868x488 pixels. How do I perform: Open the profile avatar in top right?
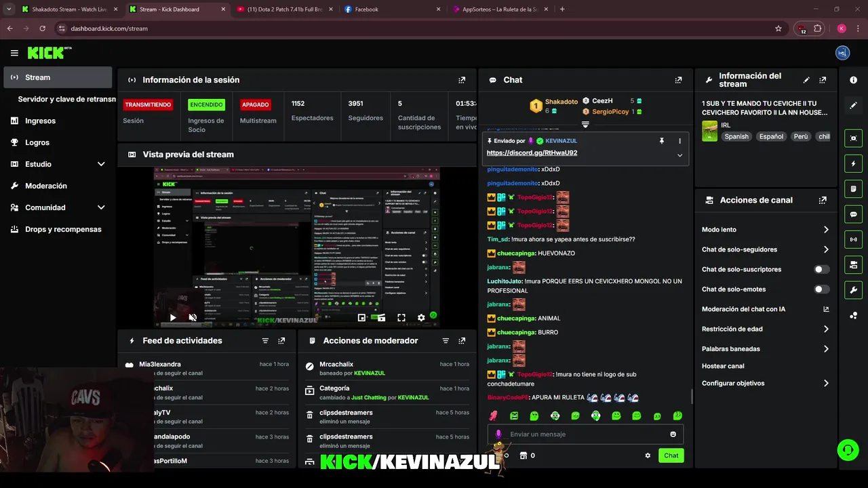[842, 53]
